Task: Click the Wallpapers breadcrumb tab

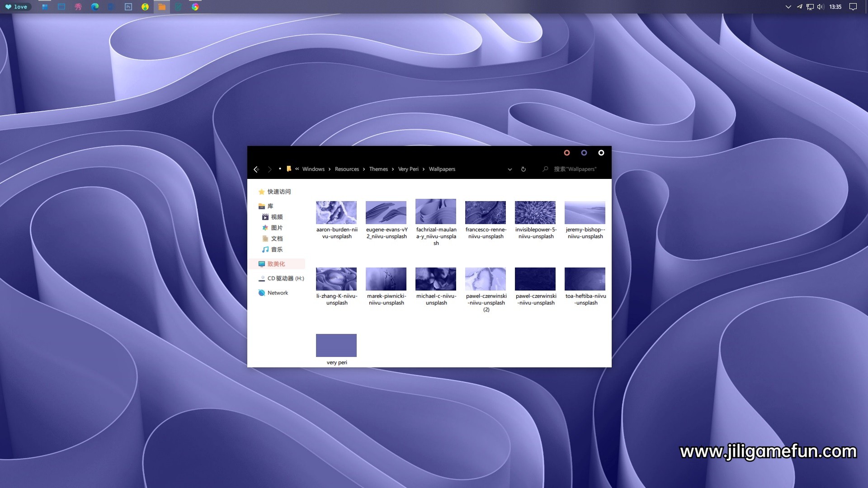Action: point(442,169)
